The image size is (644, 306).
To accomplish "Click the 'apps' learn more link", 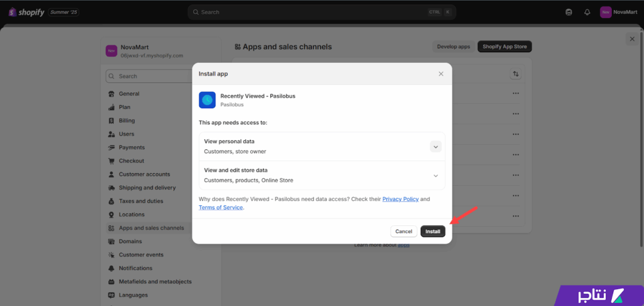I will 403,245.
